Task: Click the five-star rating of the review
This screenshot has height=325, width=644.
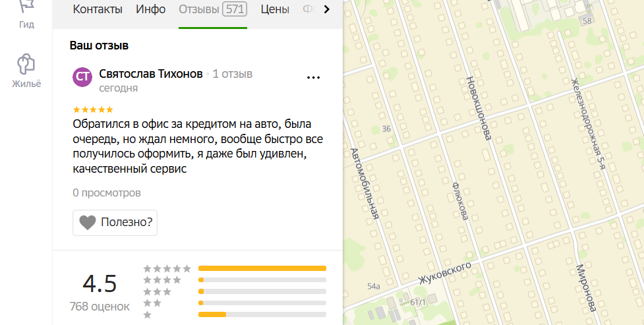Action: click(x=93, y=109)
